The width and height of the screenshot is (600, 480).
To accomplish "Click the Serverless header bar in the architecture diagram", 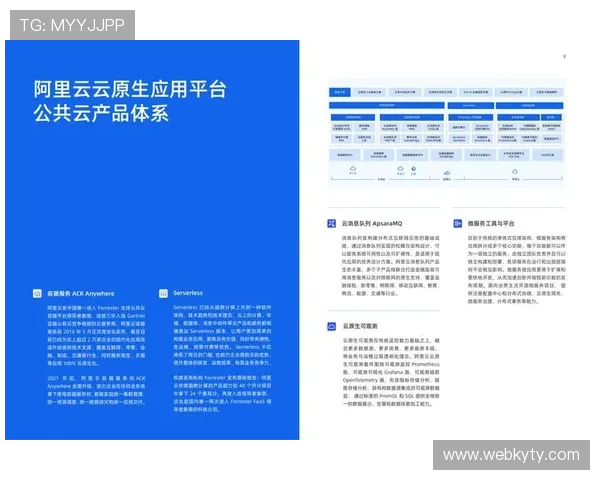I will pyautogui.click(x=470, y=105).
